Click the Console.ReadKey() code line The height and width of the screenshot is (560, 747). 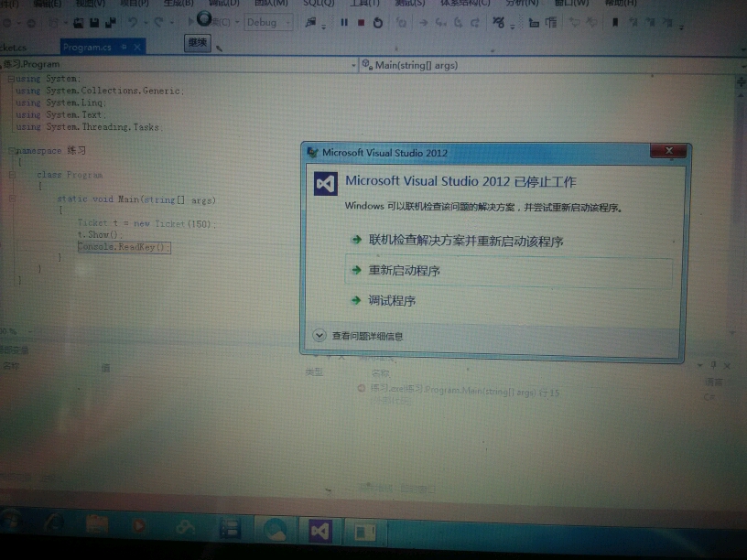(124, 247)
